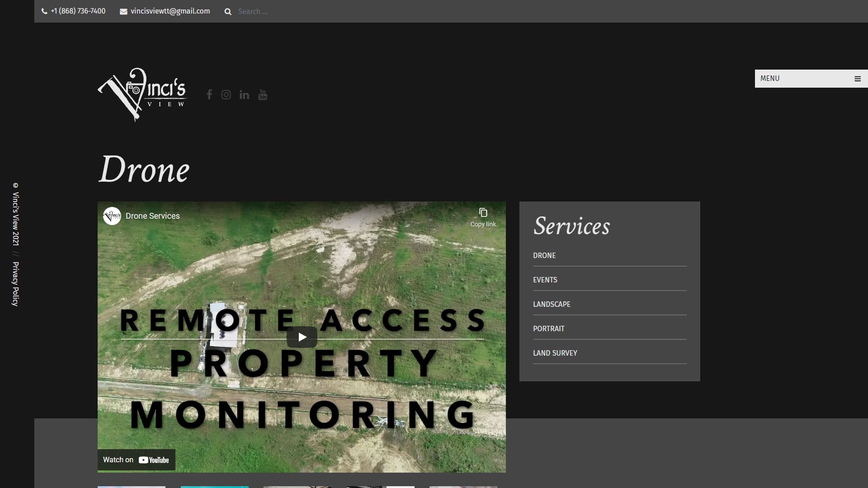Click the Services panel heading
The image size is (868, 488).
tap(571, 225)
